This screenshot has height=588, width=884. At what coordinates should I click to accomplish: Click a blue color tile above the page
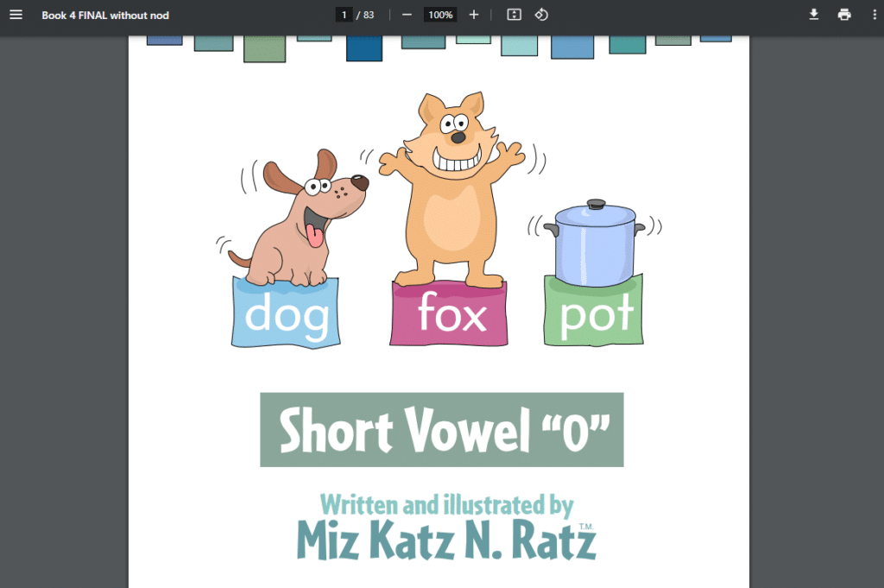click(x=363, y=47)
